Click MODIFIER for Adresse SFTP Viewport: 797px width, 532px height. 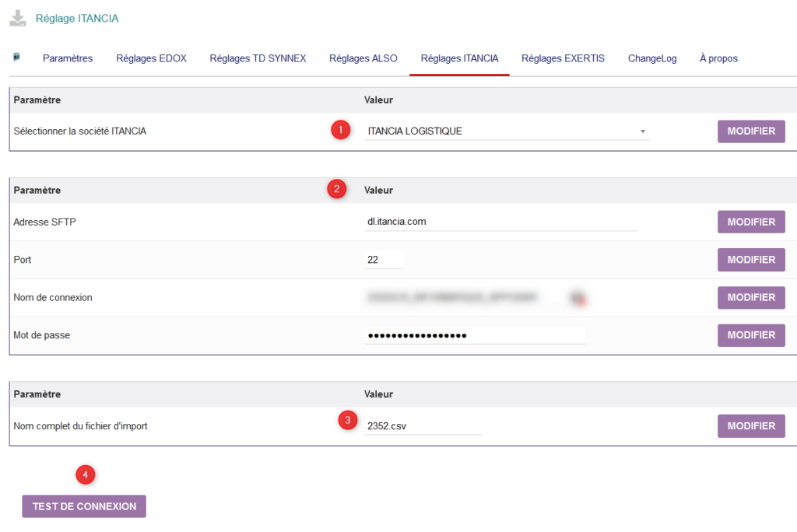751,222
